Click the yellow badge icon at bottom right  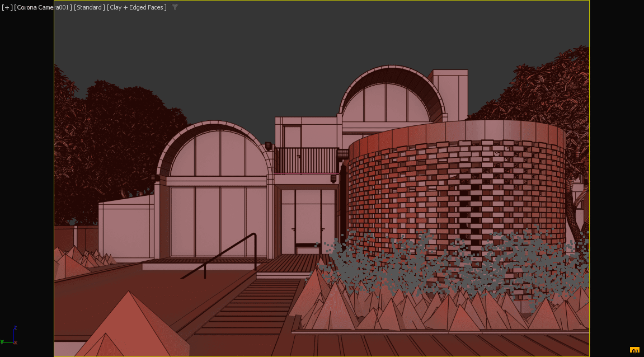(x=634, y=351)
